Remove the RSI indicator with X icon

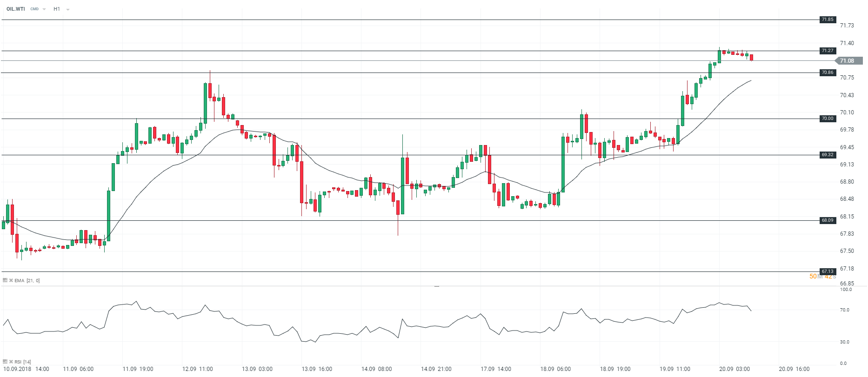(11, 362)
